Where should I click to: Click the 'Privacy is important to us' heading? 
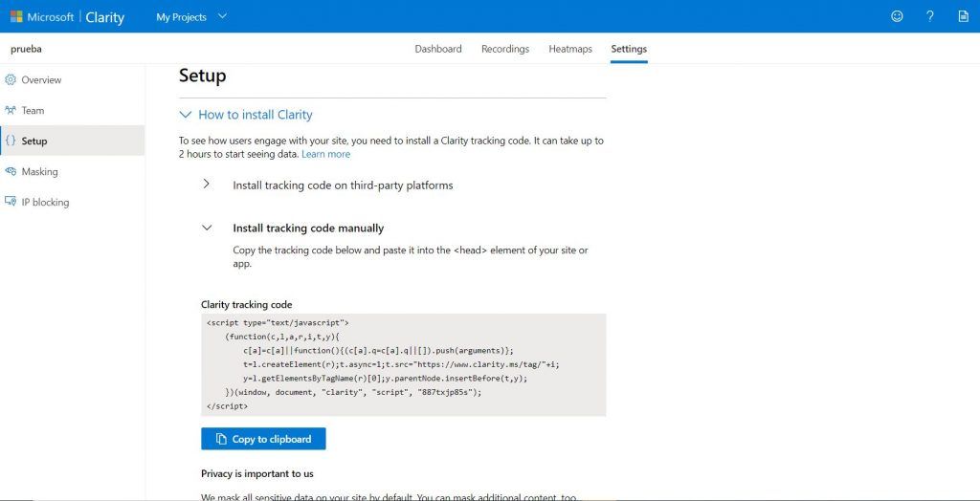(x=257, y=473)
